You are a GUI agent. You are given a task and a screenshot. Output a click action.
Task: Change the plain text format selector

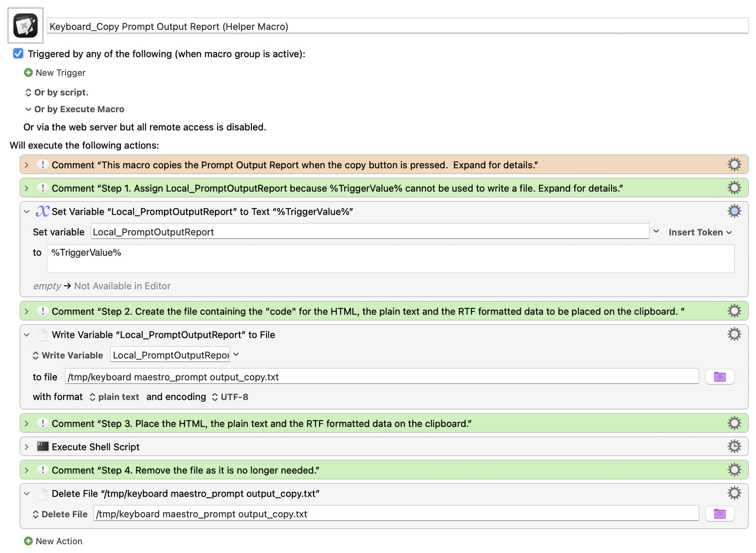(x=114, y=397)
